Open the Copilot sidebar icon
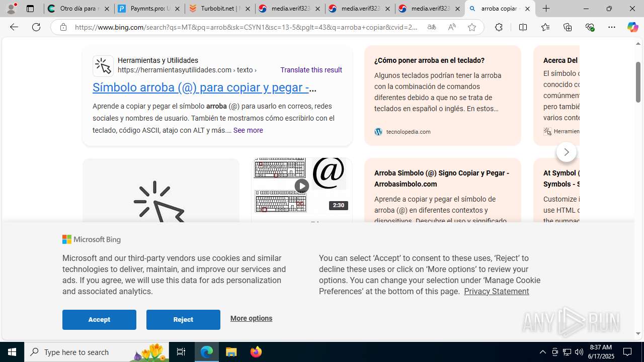 [x=632, y=27]
